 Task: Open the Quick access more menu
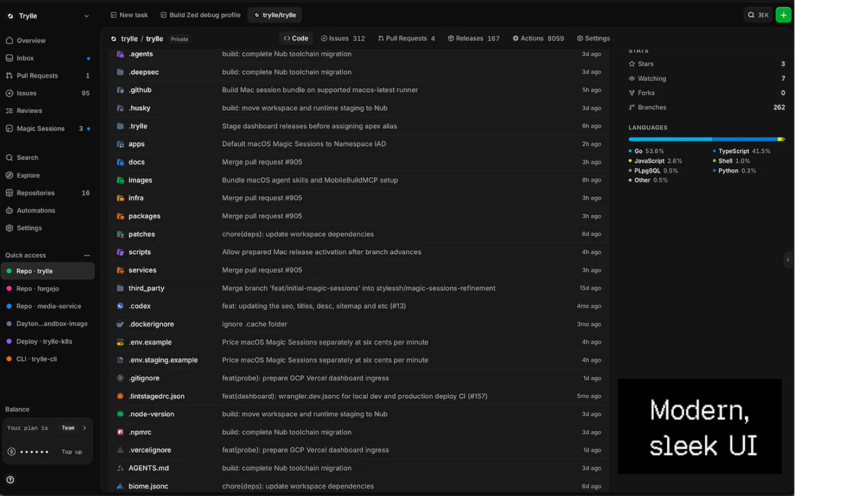coord(87,255)
